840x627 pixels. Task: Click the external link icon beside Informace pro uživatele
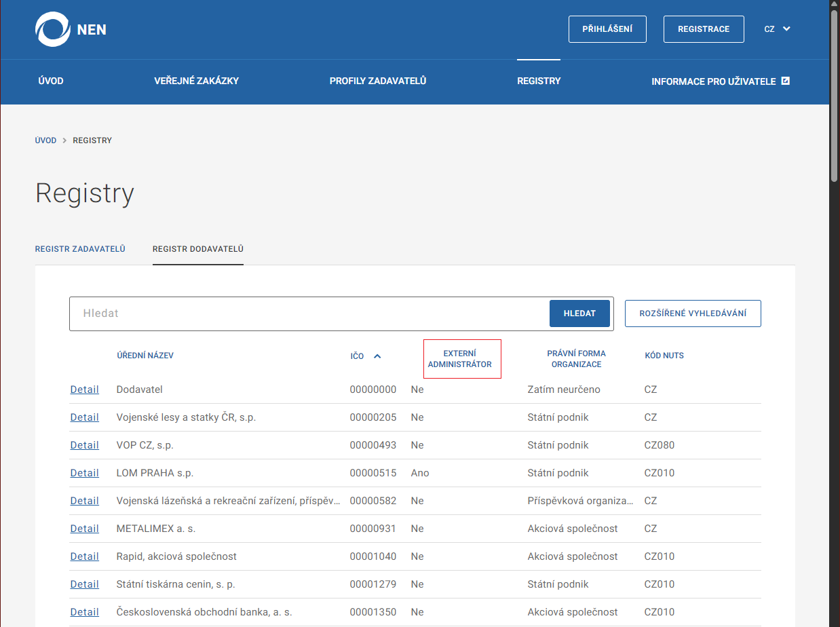pos(786,81)
